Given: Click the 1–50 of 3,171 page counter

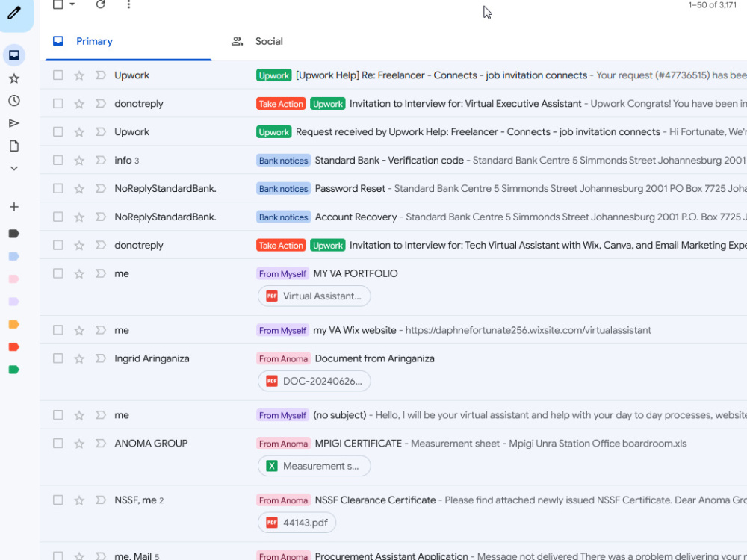Looking at the screenshot, I should pyautogui.click(x=712, y=4).
